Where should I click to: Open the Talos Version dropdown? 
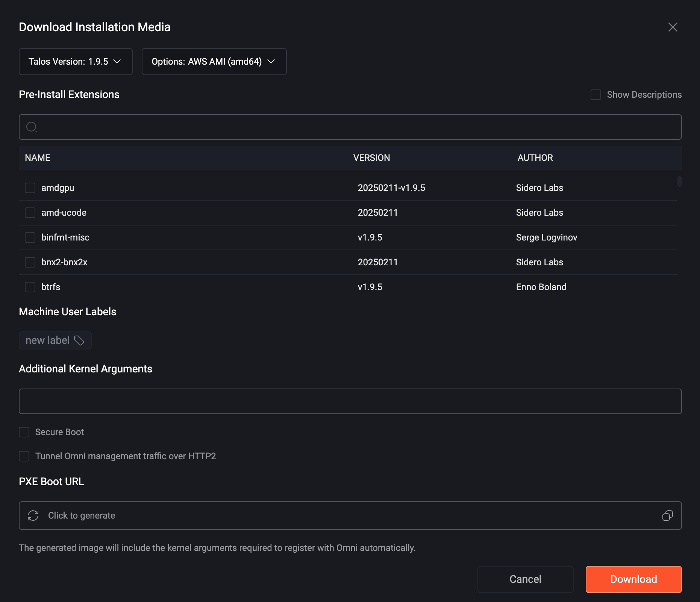(x=76, y=62)
